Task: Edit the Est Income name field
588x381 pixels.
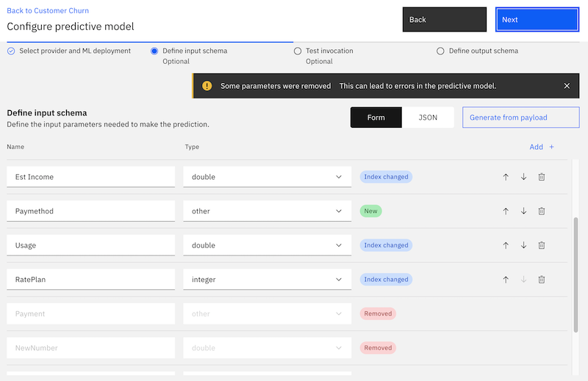Action: (90, 177)
